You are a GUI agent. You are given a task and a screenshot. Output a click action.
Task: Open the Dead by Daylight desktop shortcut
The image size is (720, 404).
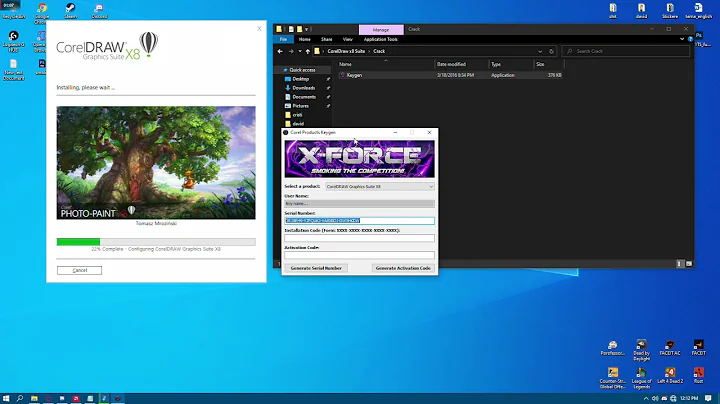click(641, 350)
